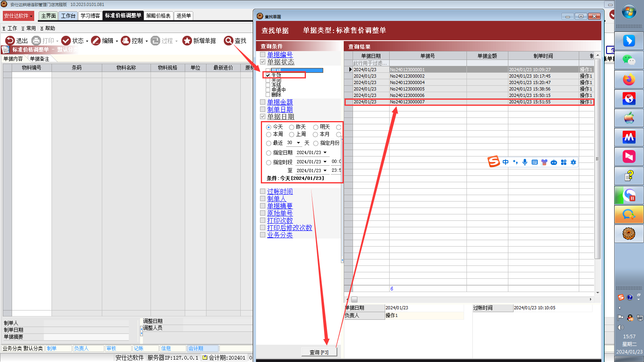The height and width of the screenshot is (362, 644).
Task: Open the 帮助 menu
Action: pos(47,29)
